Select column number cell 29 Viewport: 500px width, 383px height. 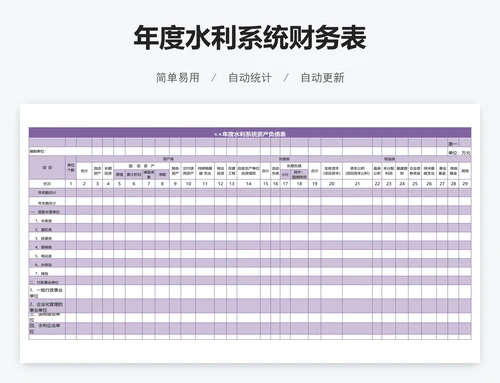click(x=465, y=184)
